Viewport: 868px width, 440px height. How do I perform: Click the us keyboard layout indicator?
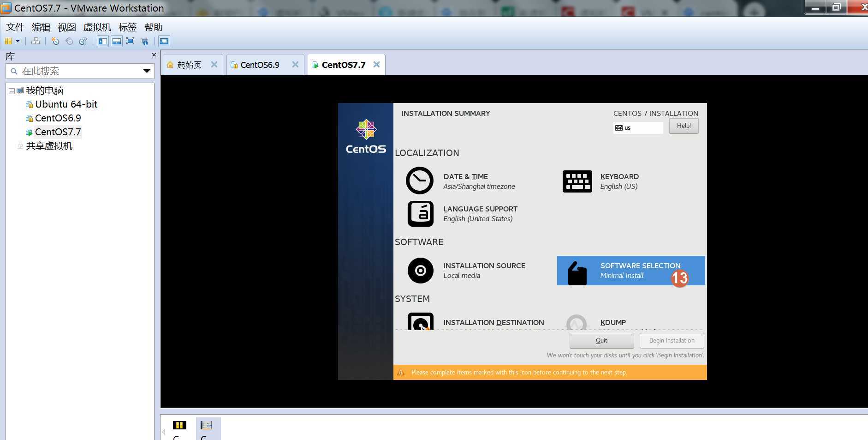coord(638,128)
